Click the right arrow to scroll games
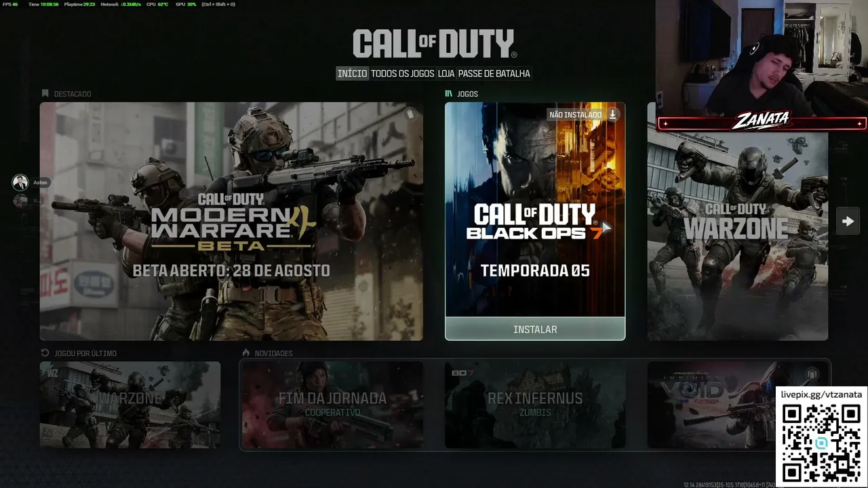 click(848, 221)
